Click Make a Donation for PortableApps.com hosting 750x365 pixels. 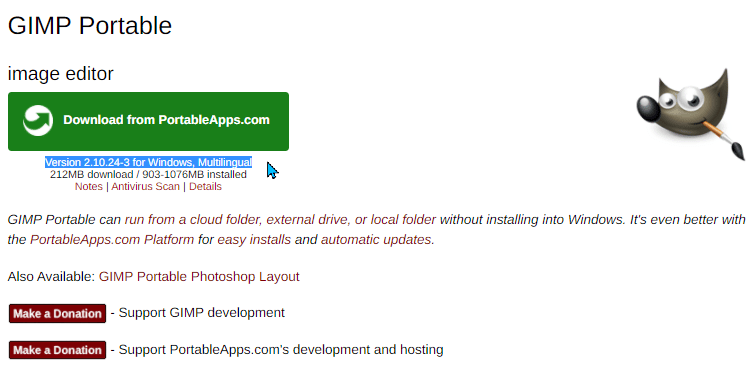coord(57,350)
